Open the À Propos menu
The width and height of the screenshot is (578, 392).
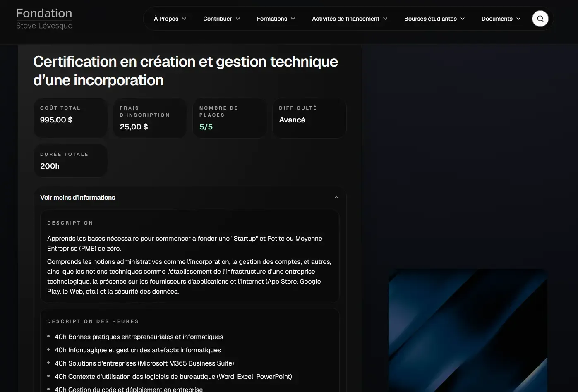[170, 19]
